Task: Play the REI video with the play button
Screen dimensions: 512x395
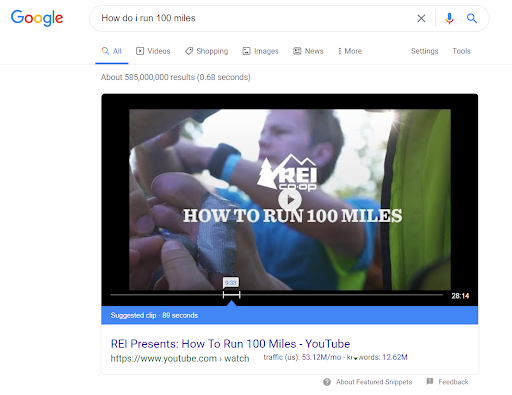Action: (x=290, y=200)
